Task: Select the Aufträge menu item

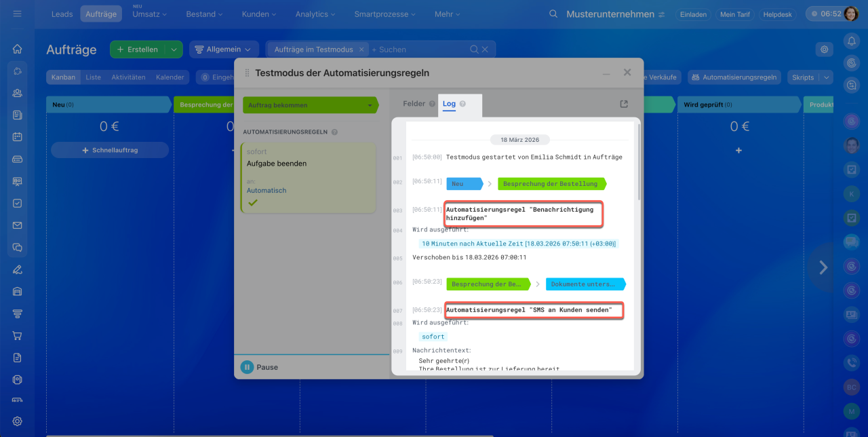Action: [x=101, y=14]
